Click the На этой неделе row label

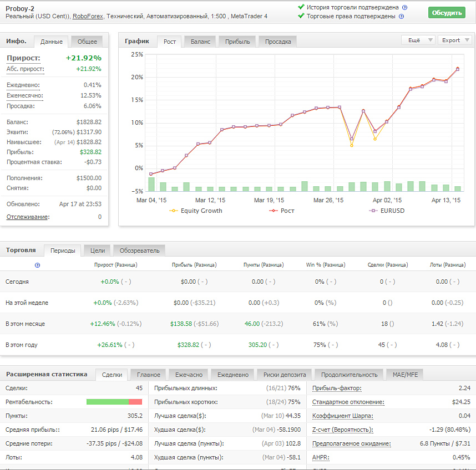click(27, 303)
